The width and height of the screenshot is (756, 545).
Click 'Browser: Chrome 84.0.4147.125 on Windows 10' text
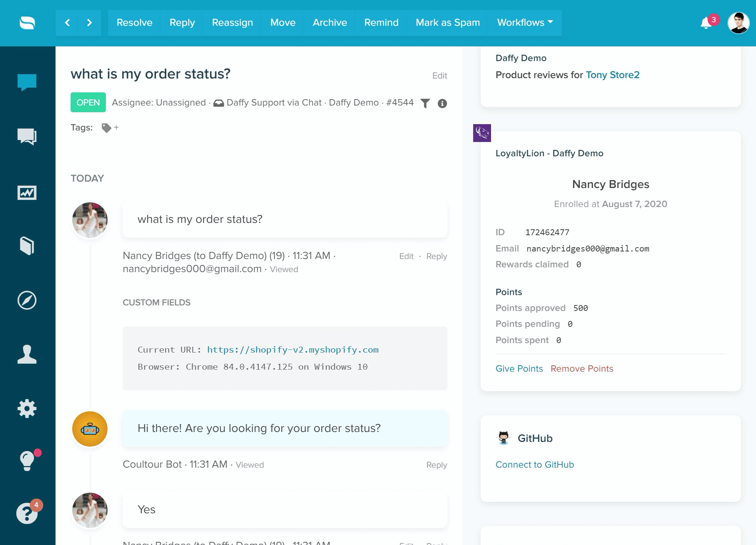[x=253, y=367]
